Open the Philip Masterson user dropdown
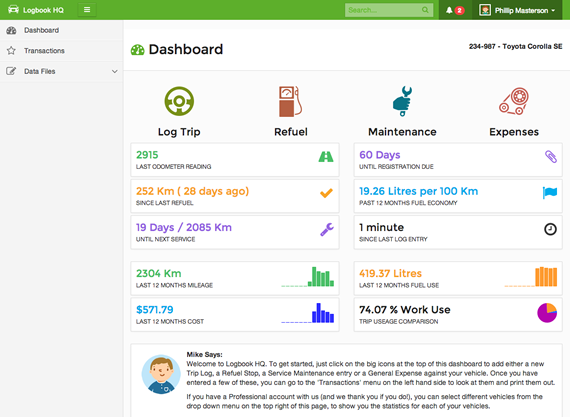570x417 pixels. tap(517, 10)
